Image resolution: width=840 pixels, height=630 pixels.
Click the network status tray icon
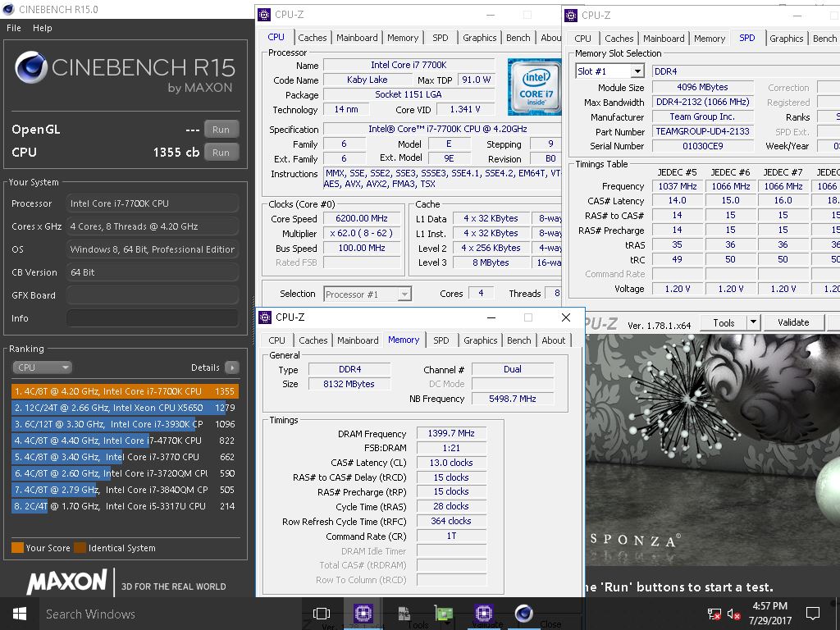(714, 614)
